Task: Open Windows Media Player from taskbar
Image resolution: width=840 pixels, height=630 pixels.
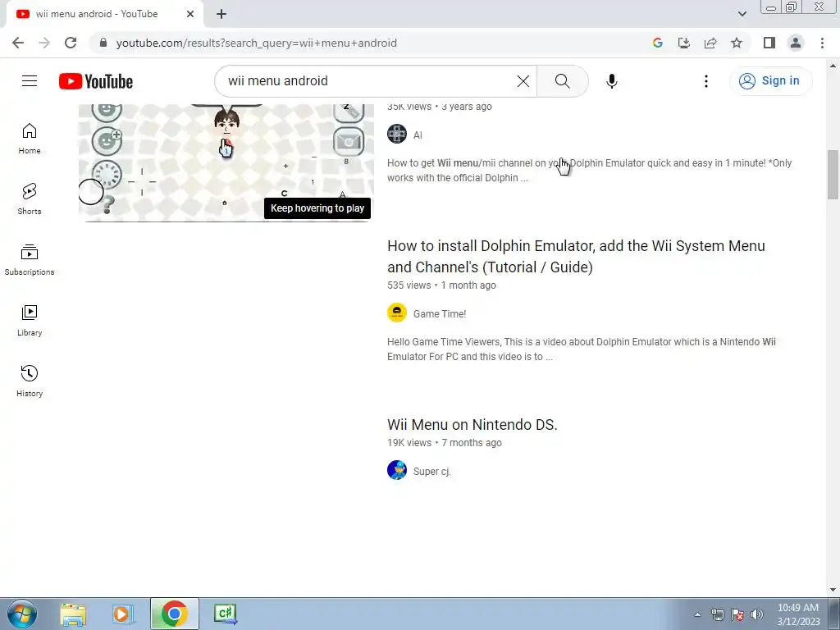Action: (x=123, y=614)
